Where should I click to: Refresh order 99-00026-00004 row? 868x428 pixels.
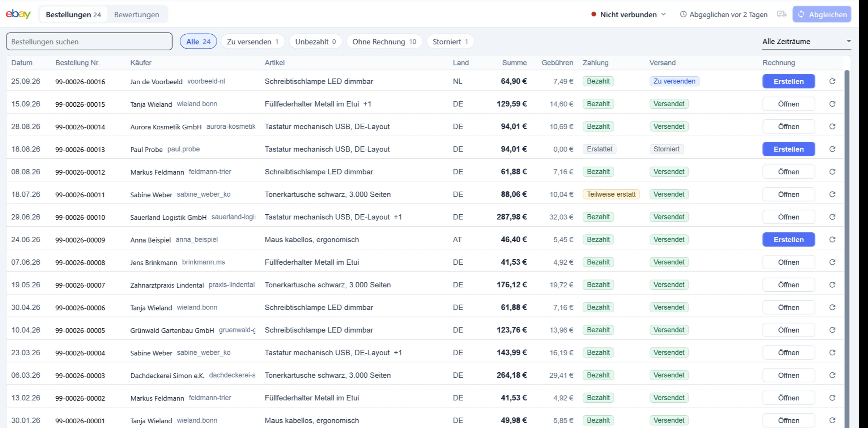[x=832, y=352]
